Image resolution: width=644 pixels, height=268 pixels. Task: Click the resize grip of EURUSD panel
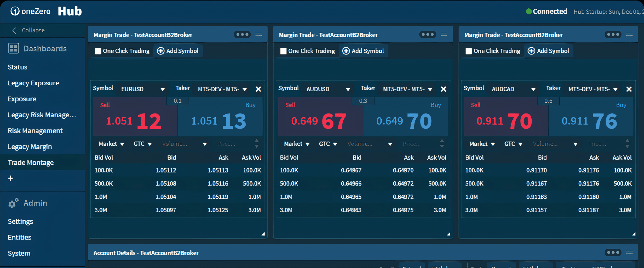(x=263, y=234)
